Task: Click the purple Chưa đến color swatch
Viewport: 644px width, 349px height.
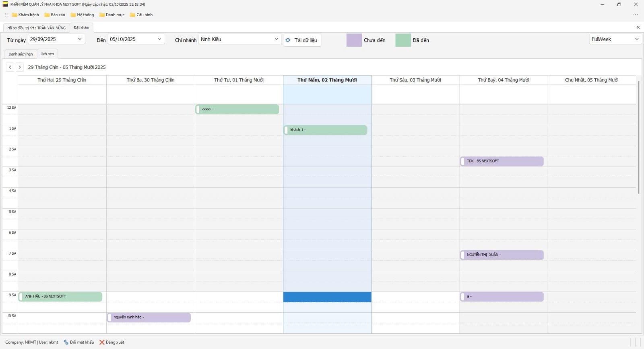Action: pyautogui.click(x=354, y=40)
